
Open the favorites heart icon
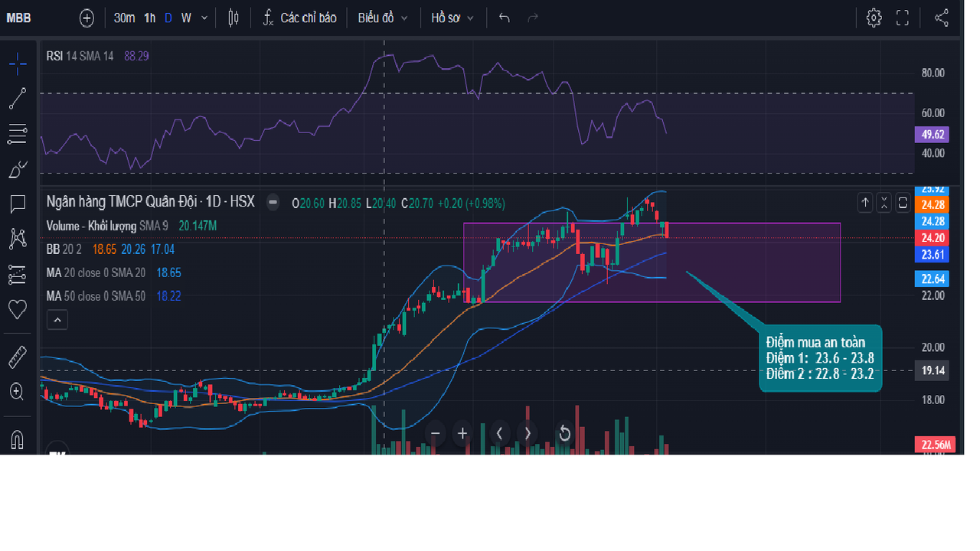(18, 309)
